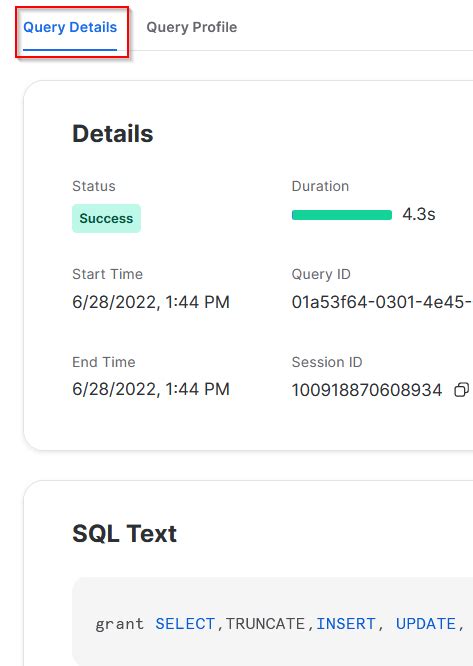Click the Query ID field label
Viewport: 473px width, 666px height.
pos(321,274)
